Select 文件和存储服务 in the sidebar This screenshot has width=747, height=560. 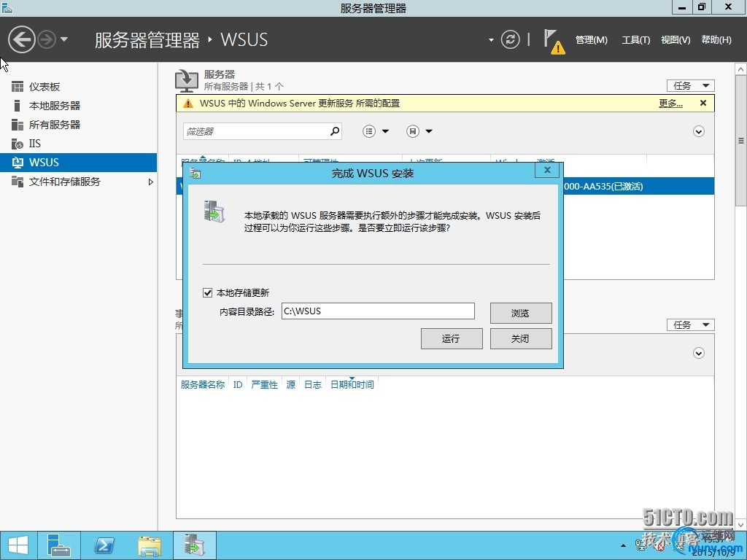[x=79, y=182]
